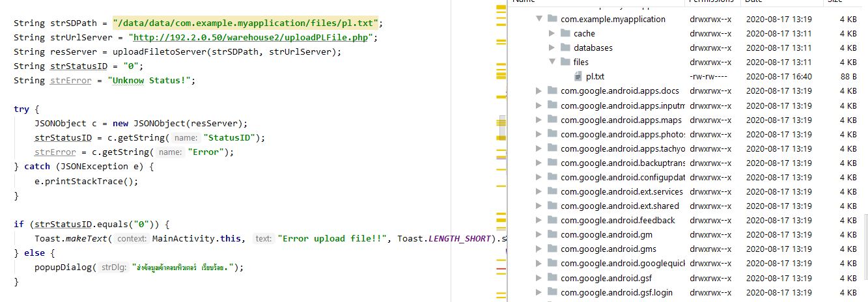
Task: Click the makeText method name
Action: click(x=86, y=238)
